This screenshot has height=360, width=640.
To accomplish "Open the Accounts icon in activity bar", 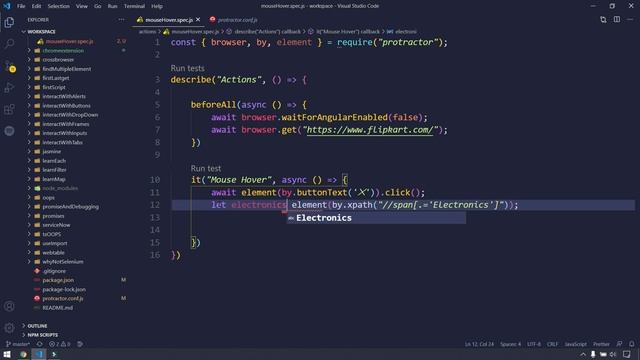I will click(x=9, y=306).
